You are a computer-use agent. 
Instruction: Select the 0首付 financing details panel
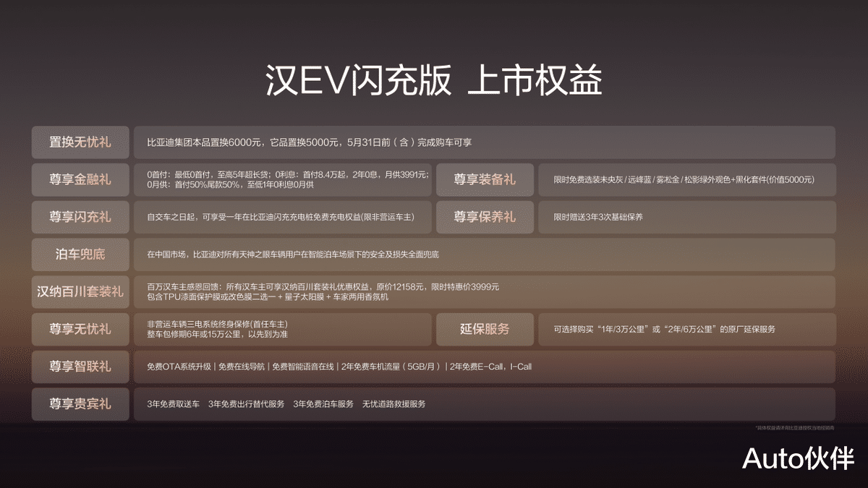point(283,180)
